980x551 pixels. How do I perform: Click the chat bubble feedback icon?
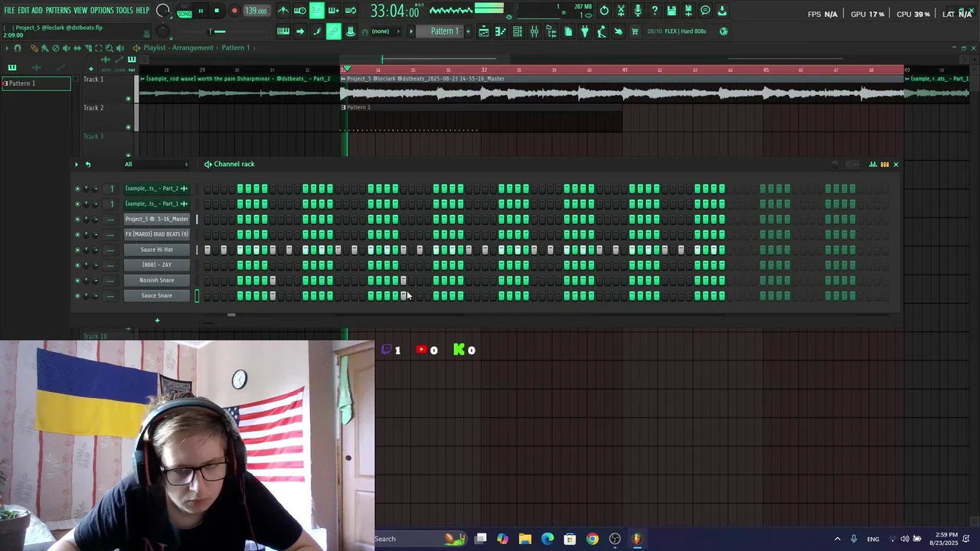(705, 11)
